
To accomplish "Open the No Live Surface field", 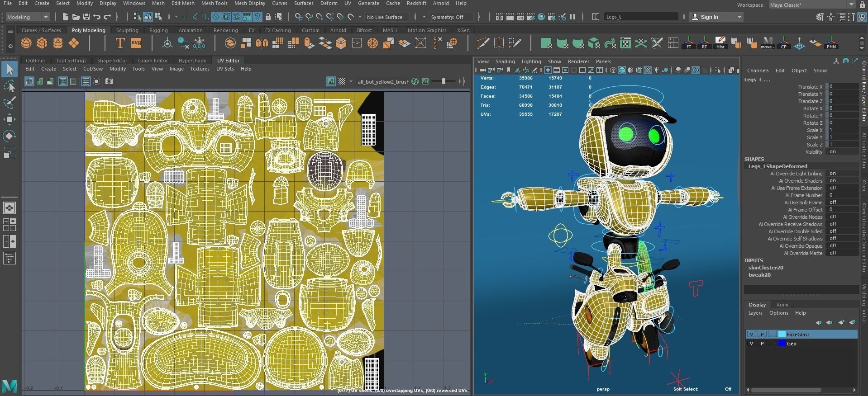I will [386, 17].
